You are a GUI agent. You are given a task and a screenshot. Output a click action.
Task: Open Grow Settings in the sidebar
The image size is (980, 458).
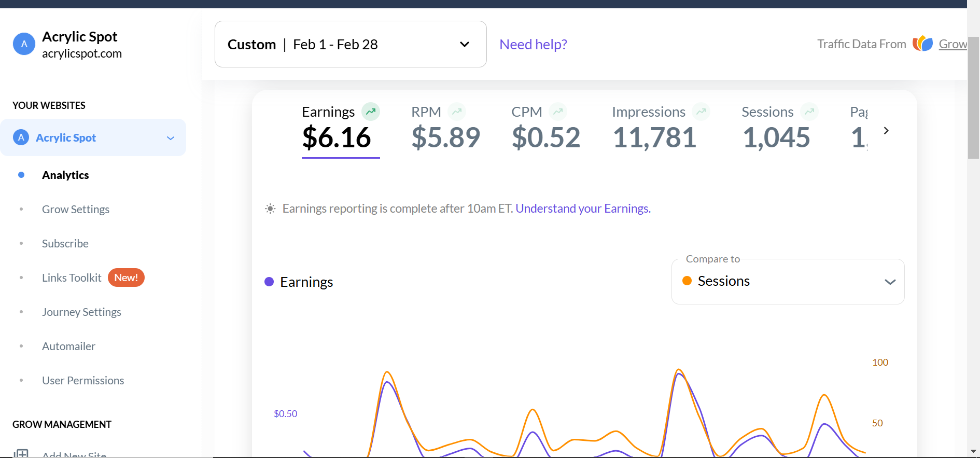(76, 210)
